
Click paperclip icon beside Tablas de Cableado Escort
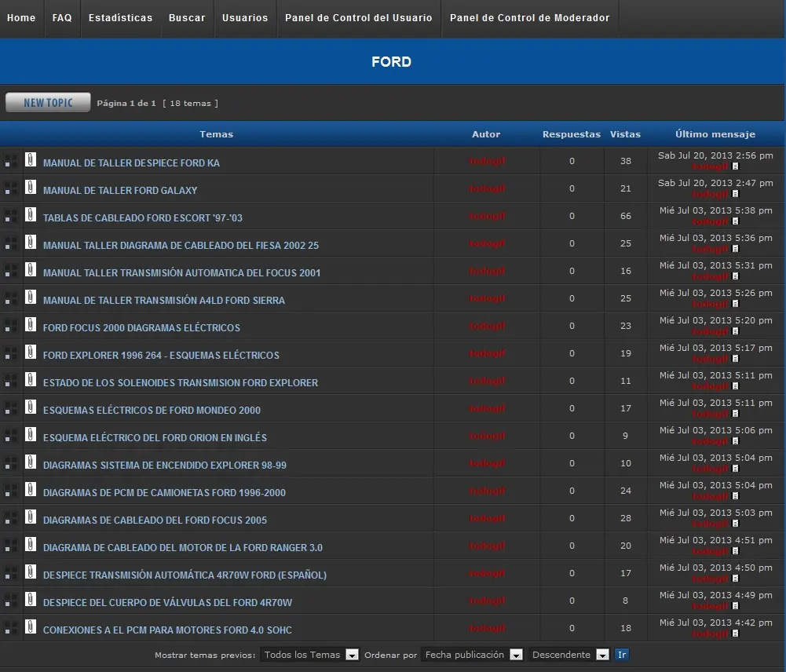[31, 214]
